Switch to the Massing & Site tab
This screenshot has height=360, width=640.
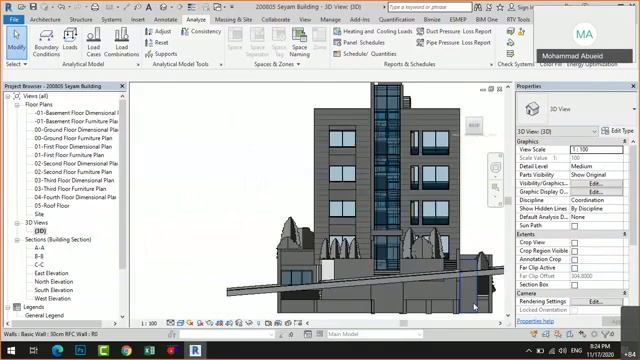[x=233, y=20]
